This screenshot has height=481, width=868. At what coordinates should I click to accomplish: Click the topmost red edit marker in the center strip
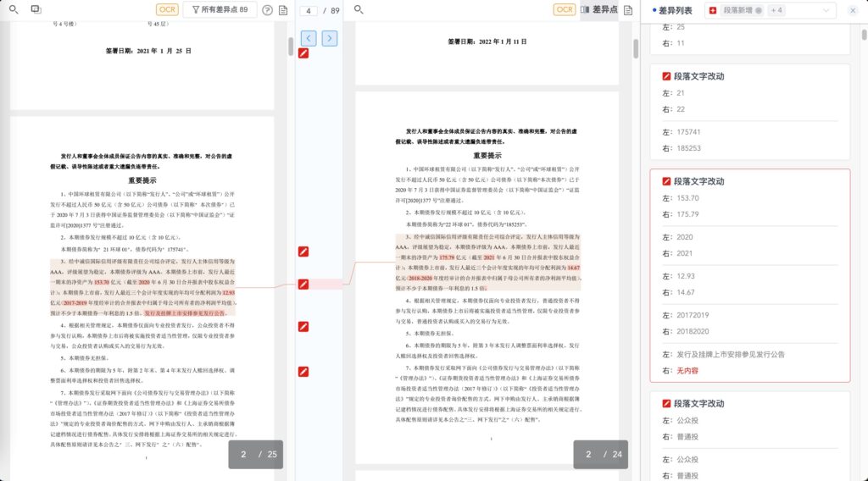coord(303,53)
